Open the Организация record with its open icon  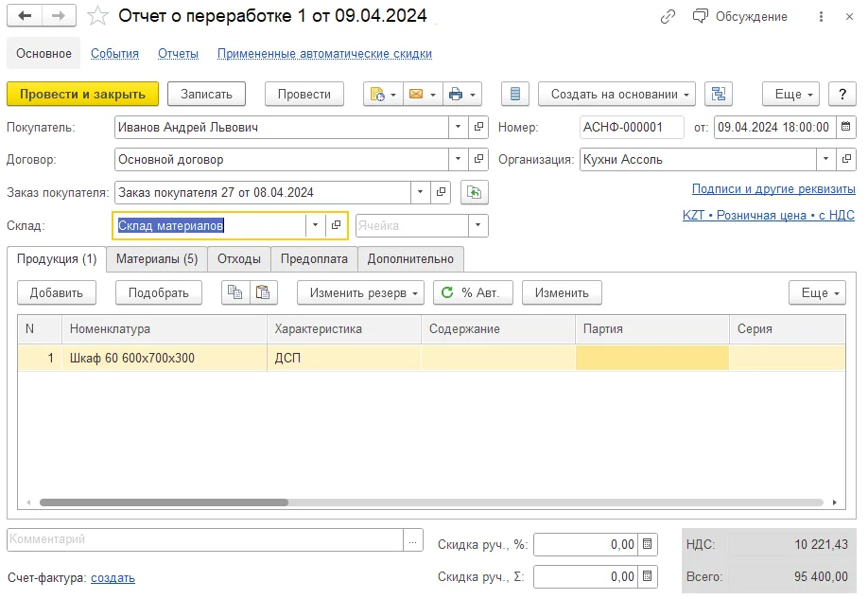tap(846, 159)
